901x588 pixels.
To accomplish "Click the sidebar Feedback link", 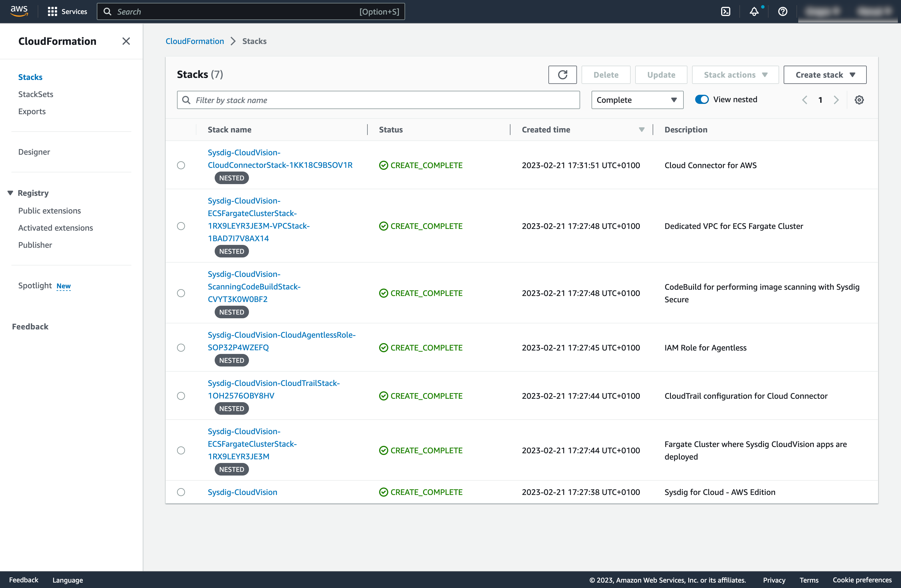I will 30,326.
